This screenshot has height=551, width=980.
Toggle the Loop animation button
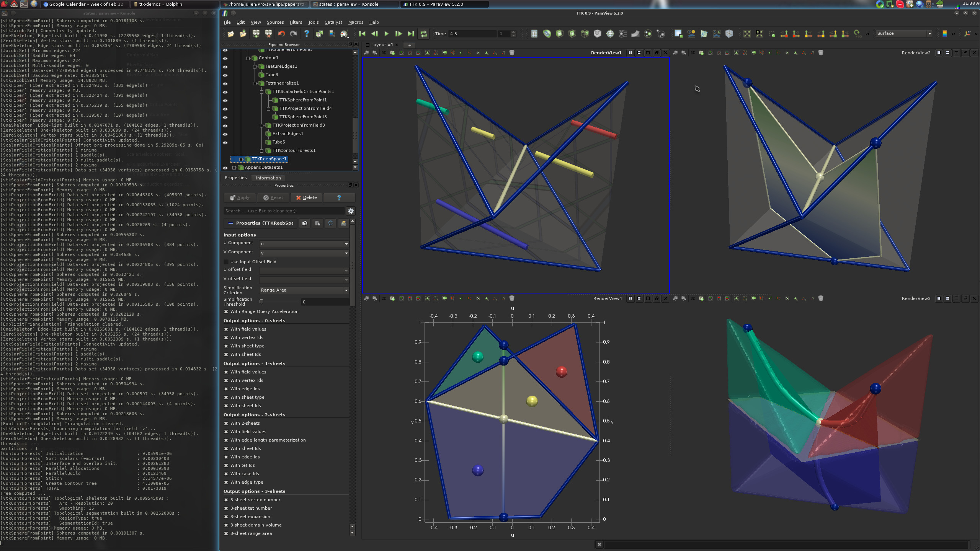click(x=423, y=34)
